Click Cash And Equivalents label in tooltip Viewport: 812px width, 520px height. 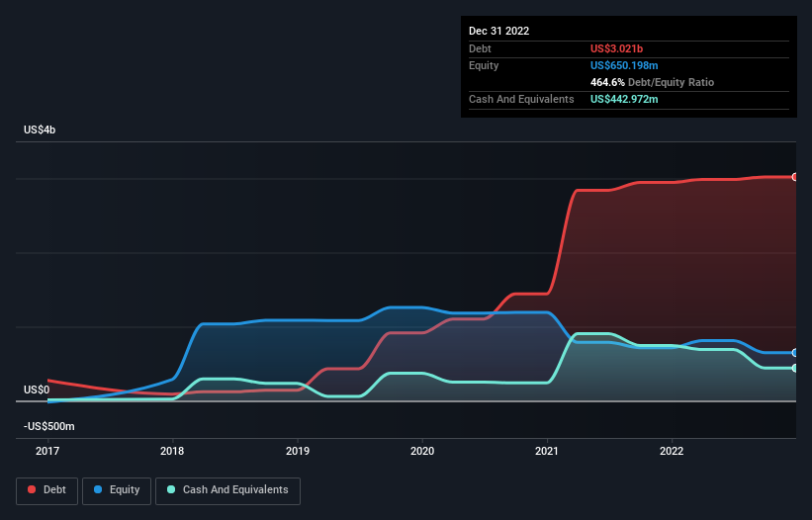pyautogui.click(x=521, y=99)
